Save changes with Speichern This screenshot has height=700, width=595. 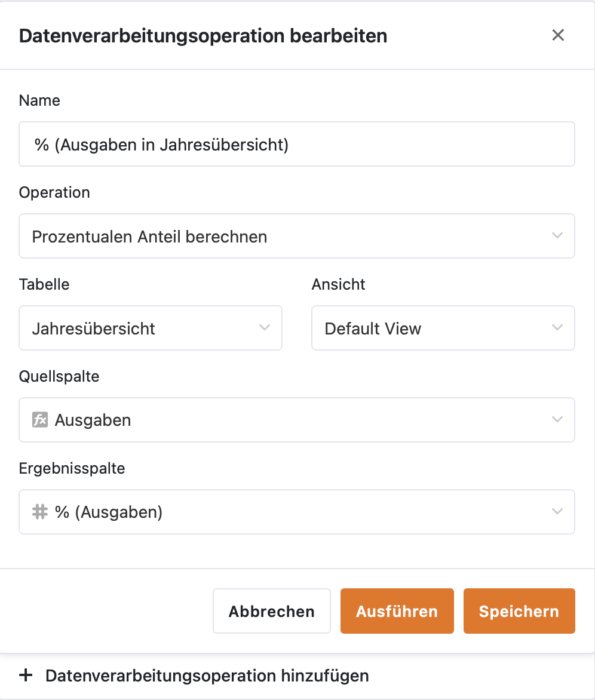click(519, 611)
